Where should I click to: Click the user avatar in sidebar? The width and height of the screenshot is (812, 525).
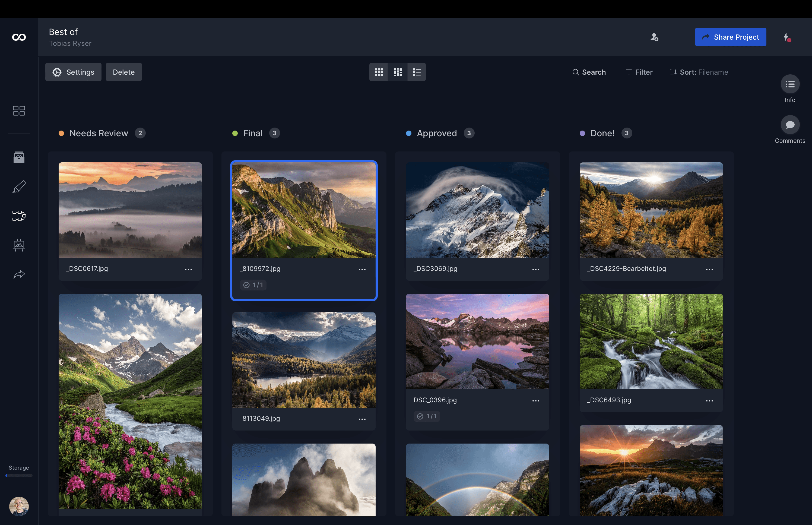coord(19,506)
